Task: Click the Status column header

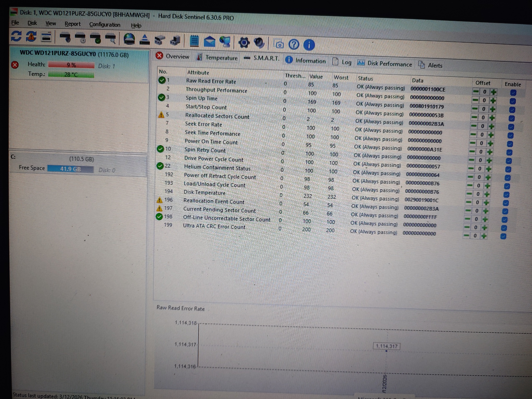Action: pos(365,78)
